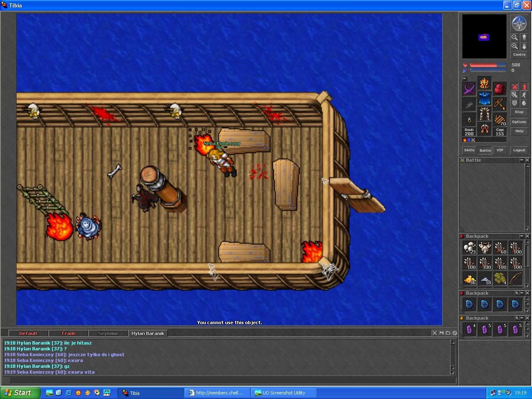This screenshot has width=532, height=399.
Task: Enable defensive shield fight mode
Action: [x=515, y=103]
